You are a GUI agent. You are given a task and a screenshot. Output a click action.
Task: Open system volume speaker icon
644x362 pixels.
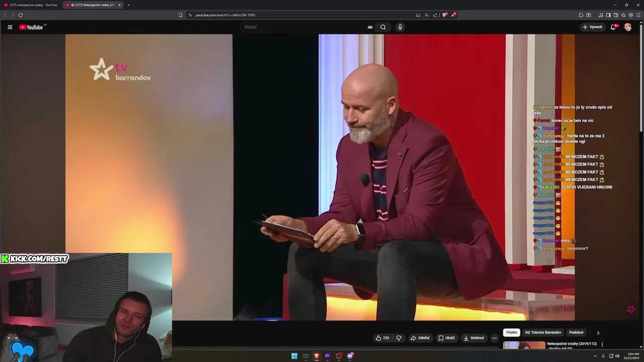[x=617, y=356]
